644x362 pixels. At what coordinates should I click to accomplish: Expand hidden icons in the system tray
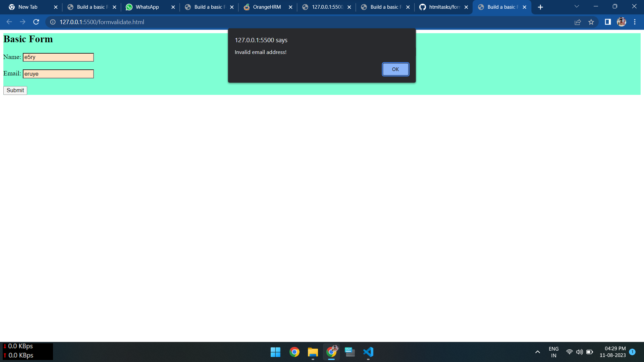[x=537, y=352]
